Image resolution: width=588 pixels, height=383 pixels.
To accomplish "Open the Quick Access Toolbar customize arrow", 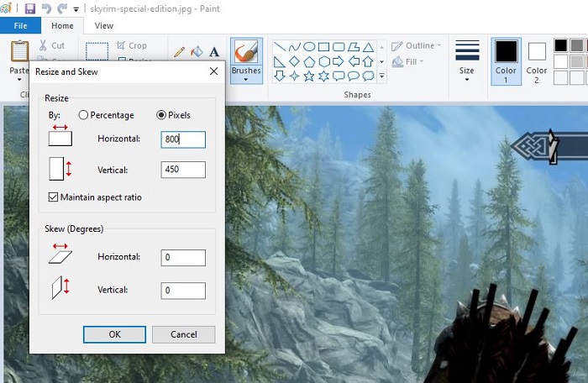I will pyautogui.click(x=76, y=9).
